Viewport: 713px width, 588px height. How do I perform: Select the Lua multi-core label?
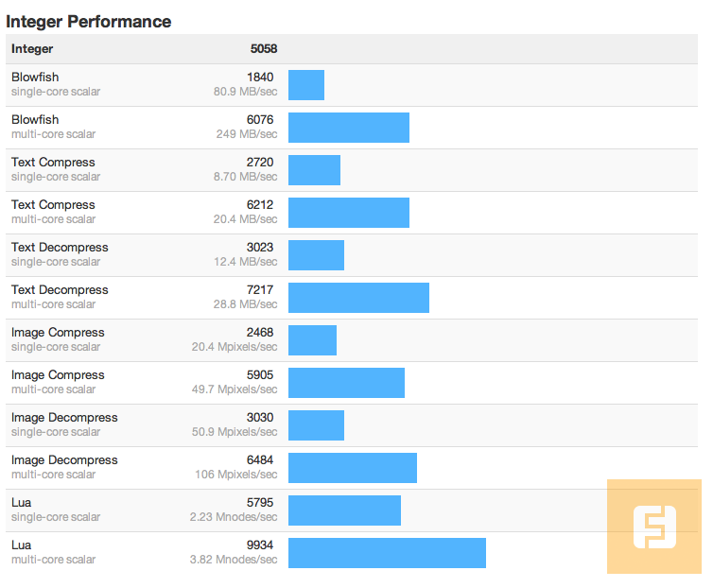point(22,545)
